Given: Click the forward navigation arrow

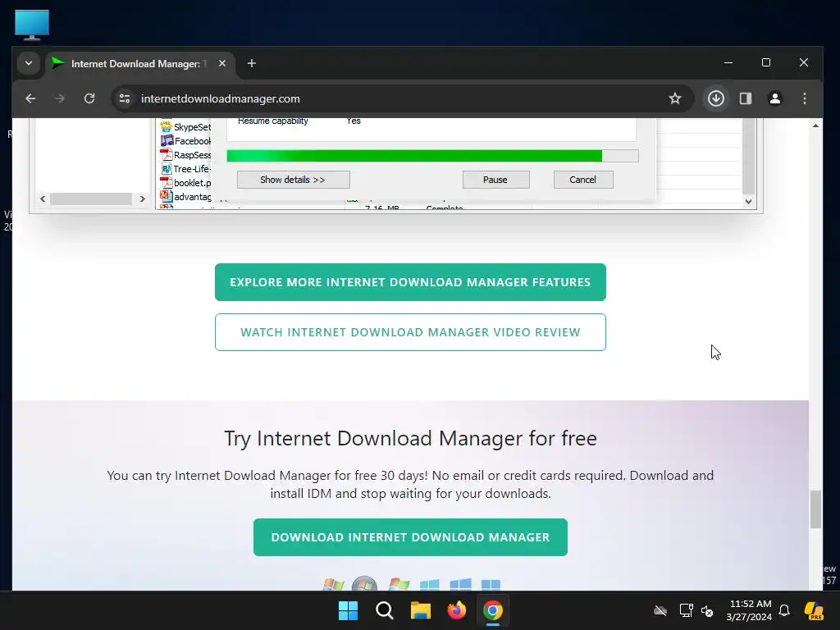Looking at the screenshot, I should click(59, 98).
